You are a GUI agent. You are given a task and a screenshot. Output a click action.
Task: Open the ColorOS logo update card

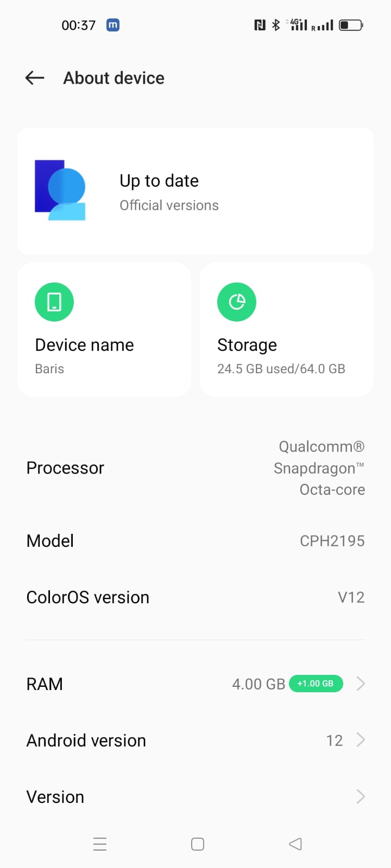point(195,190)
